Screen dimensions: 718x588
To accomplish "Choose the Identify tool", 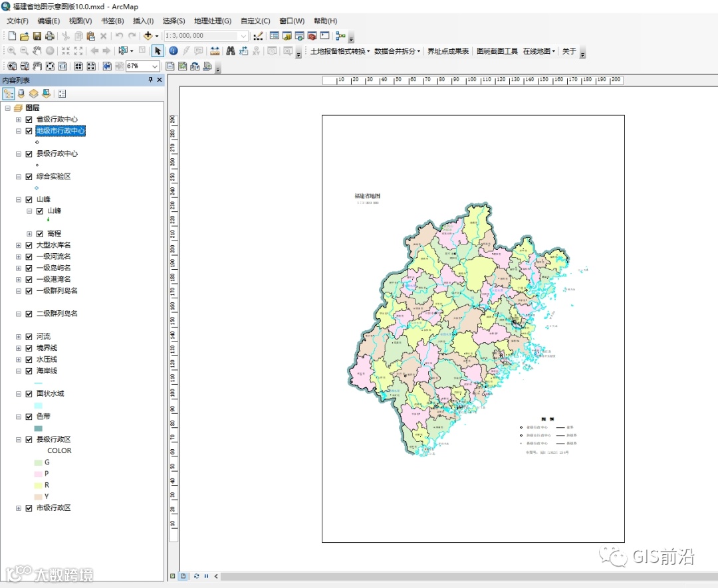I will point(173,50).
